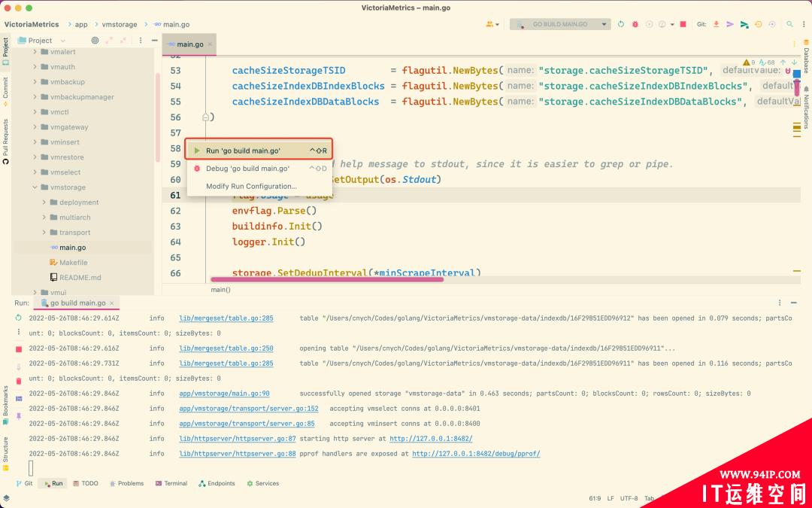Image resolution: width=812 pixels, height=508 pixels.
Task: Toggle Pull Requests side tool window
Action: coord(5,141)
